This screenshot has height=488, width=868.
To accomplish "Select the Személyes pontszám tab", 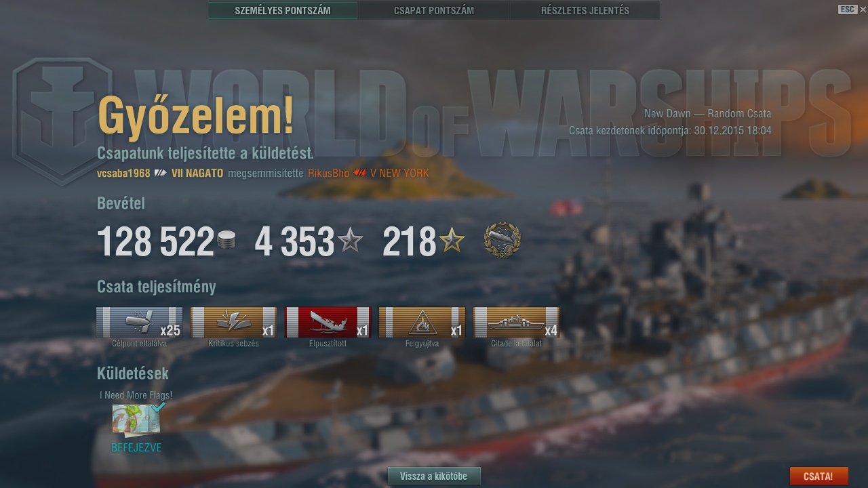I will click(283, 10).
